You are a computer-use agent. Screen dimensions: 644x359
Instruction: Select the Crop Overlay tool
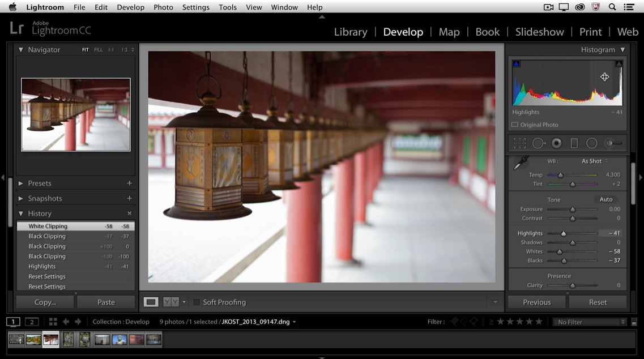pyautogui.click(x=519, y=143)
